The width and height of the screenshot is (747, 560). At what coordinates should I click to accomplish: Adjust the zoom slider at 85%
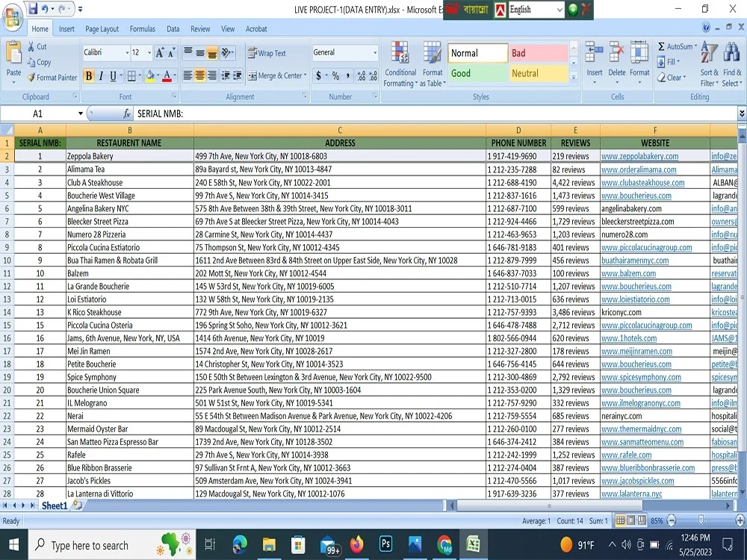[701, 520]
